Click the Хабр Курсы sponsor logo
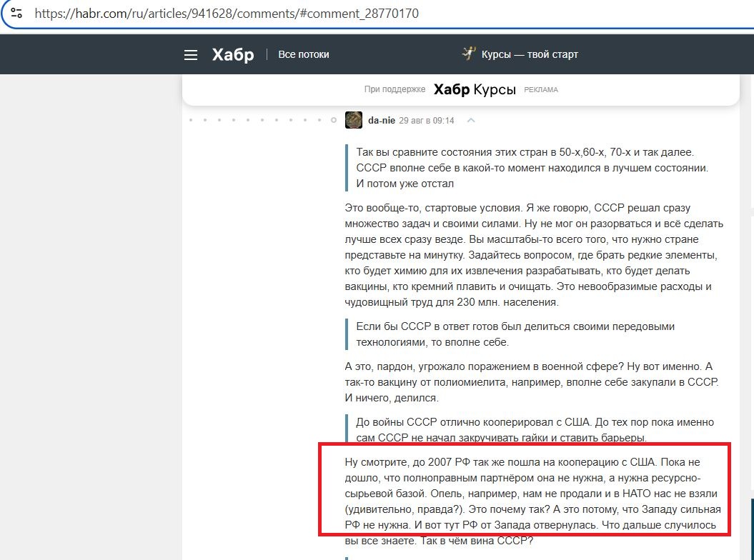 pyautogui.click(x=475, y=89)
